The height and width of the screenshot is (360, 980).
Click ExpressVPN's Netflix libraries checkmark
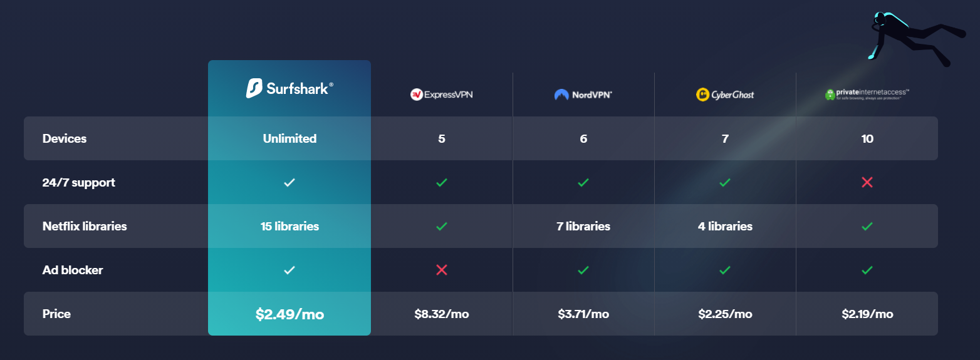442,226
